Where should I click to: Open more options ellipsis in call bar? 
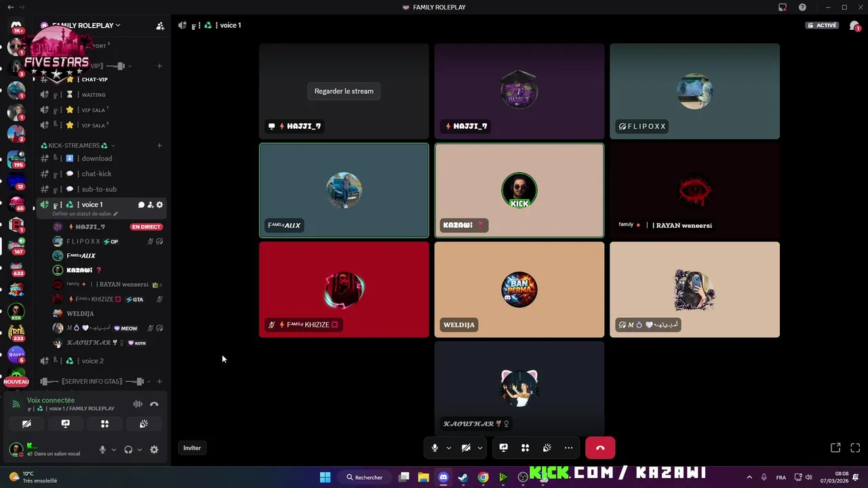(568, 448)
